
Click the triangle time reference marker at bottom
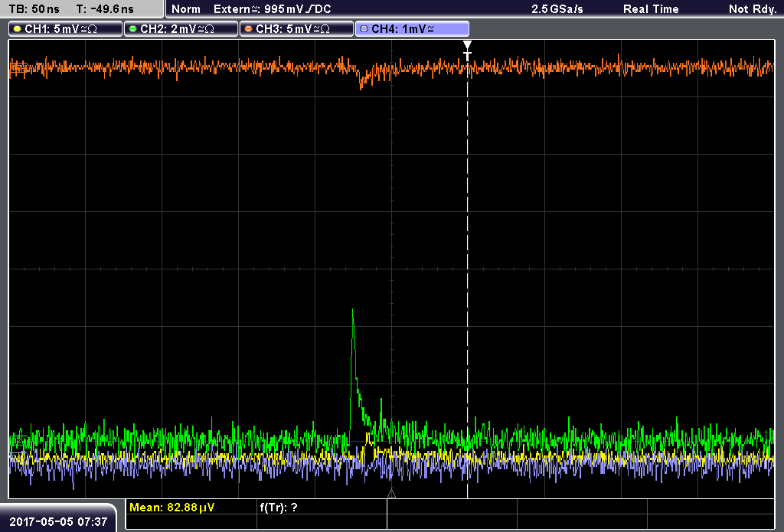pos(391,493)
